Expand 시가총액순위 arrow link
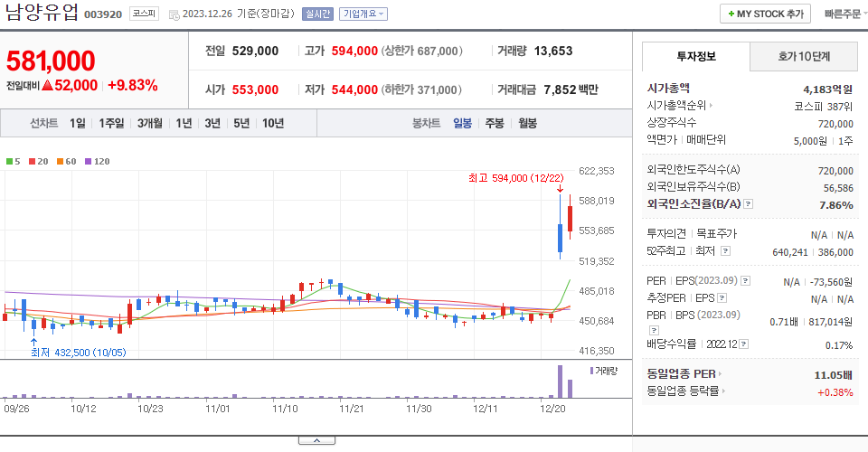This screenshot has height=452, width=868. (711, 105)
